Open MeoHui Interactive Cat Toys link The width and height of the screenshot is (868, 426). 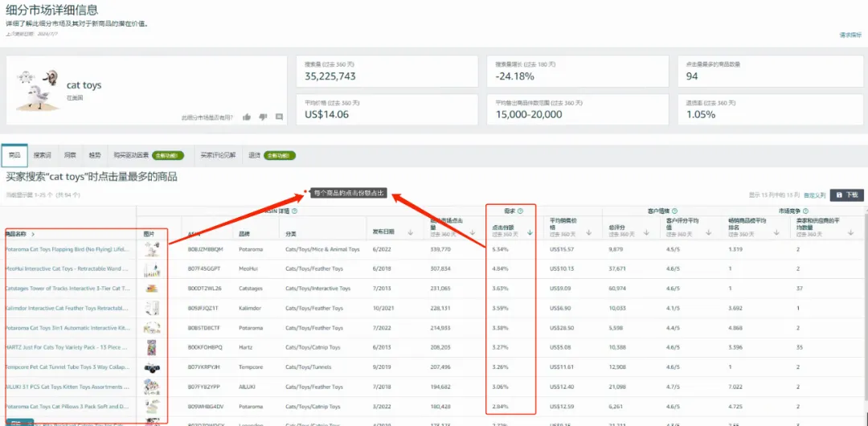67,268
